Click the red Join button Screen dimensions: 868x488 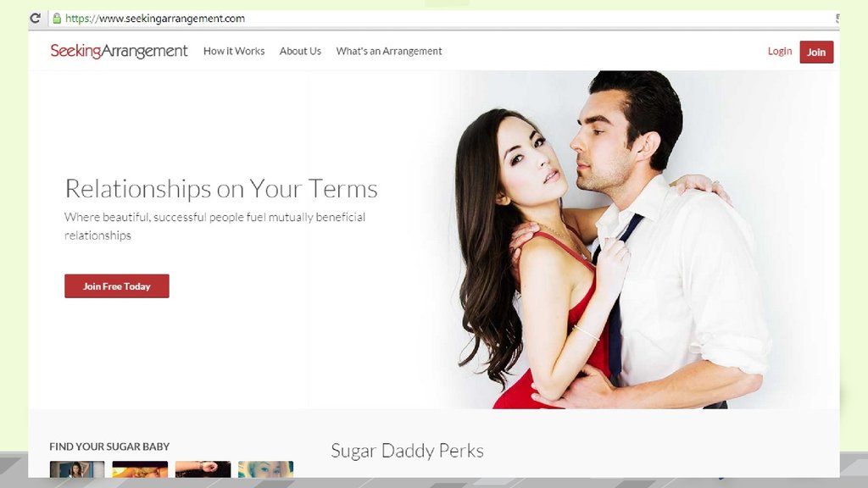816,52
